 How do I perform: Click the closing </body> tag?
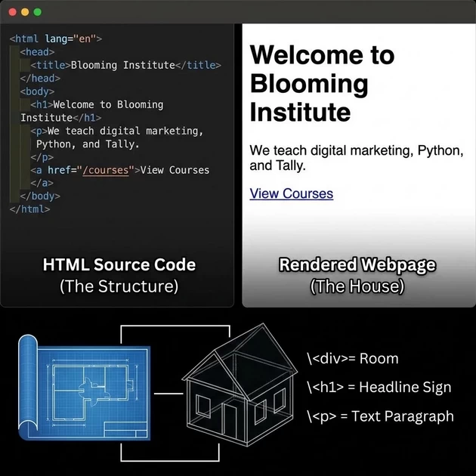(40, 196)
